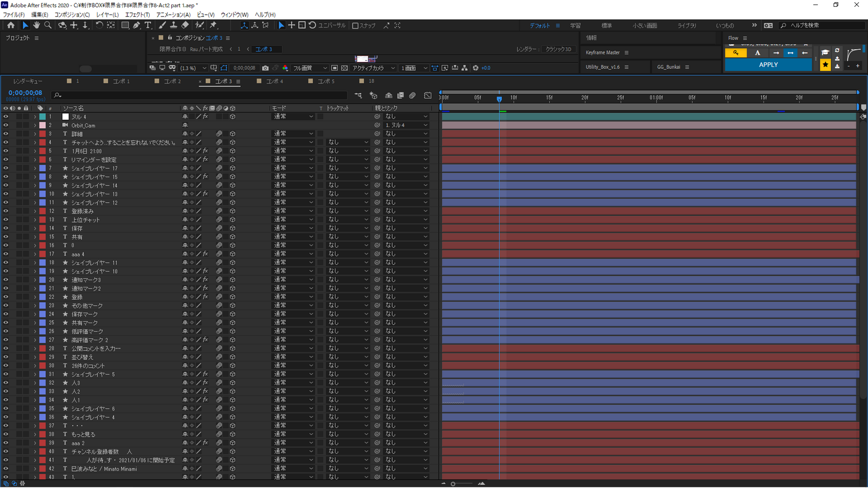Open the Graph Editor in timeline
Image resolution: width=868 pixels, height=488 pixels.
[x=428, y=95]
